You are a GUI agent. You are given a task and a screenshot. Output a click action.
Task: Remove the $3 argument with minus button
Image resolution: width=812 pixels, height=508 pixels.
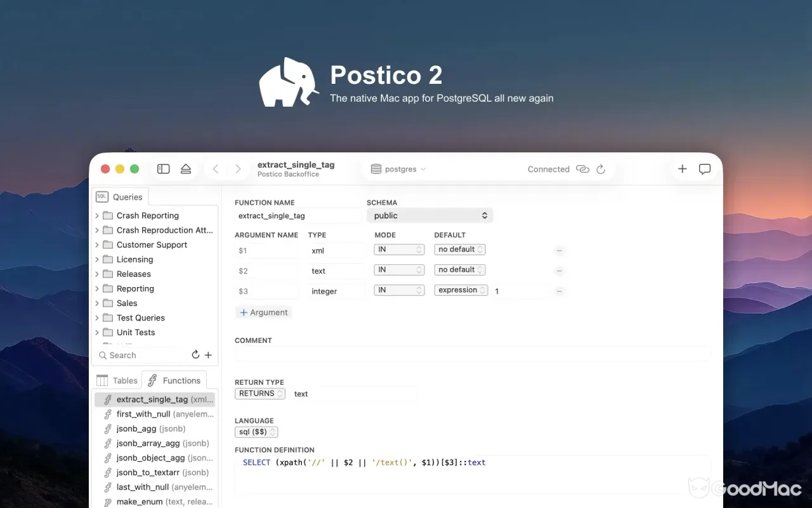click(559, 291)
